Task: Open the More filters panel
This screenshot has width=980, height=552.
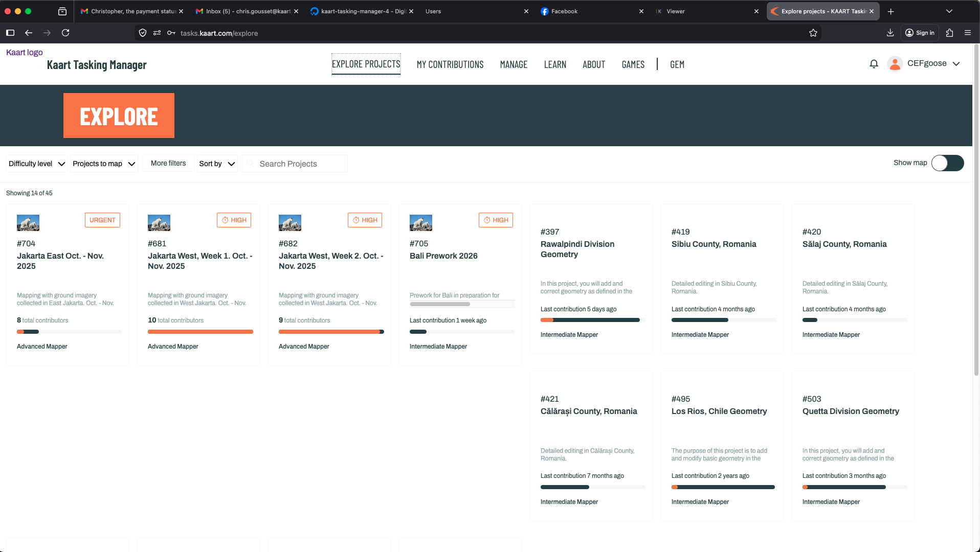Action: (x=168, y=163)
